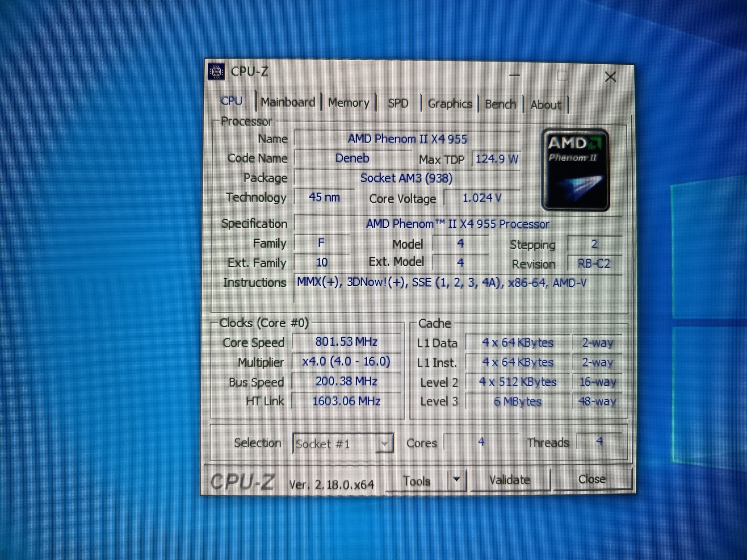Expand the Tools dropdown arrow
The width and height of the screenshot is (747, 560).
point(456,480)
